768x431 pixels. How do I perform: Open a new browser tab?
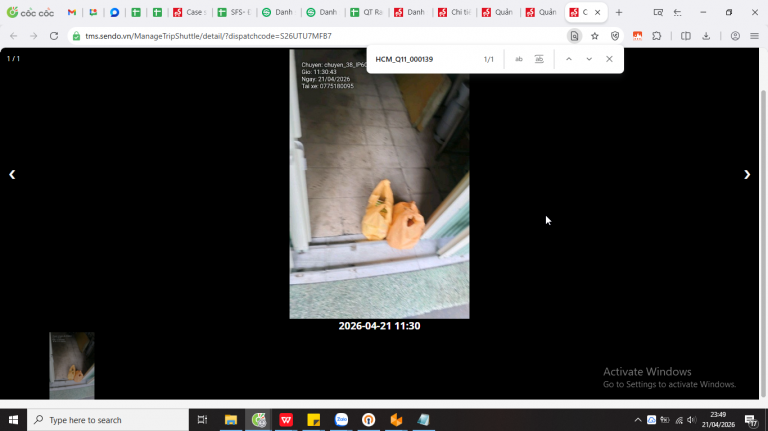(x=619, y=12)
